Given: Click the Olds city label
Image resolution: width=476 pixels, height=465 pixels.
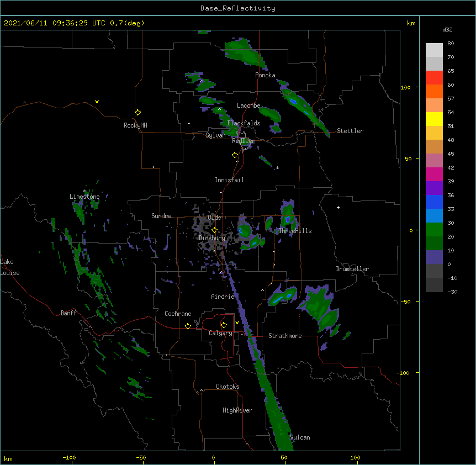Looking at the screenshot, I should tap(214, 218).
